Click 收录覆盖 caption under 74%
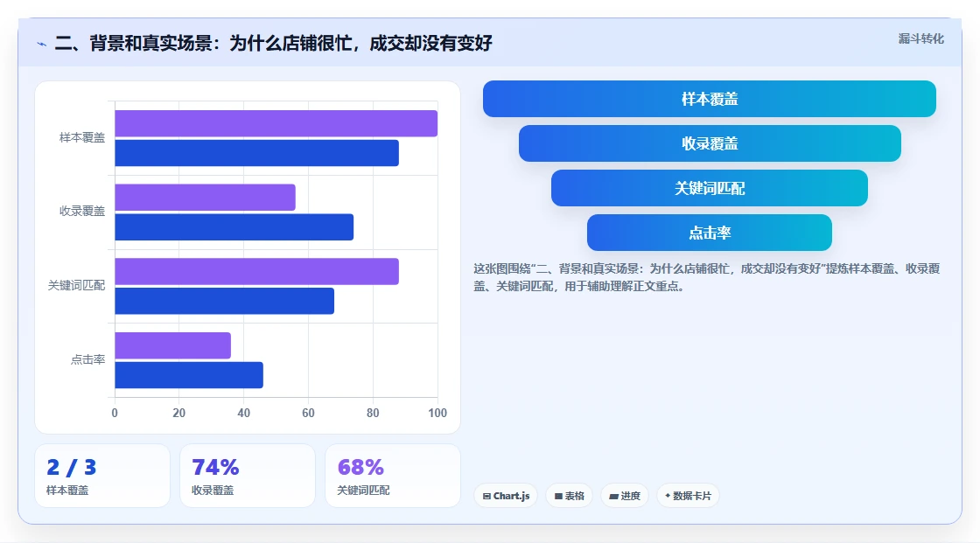Image resolution: width=980 pixels, height=543 pixels. [213, 491]
